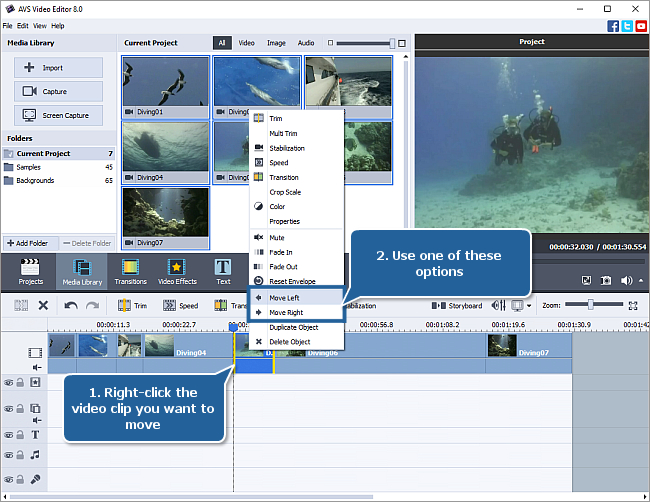The image size is (650, 502).
Task: Toggle visibility of the audio music track
Action: pos(8,455)
